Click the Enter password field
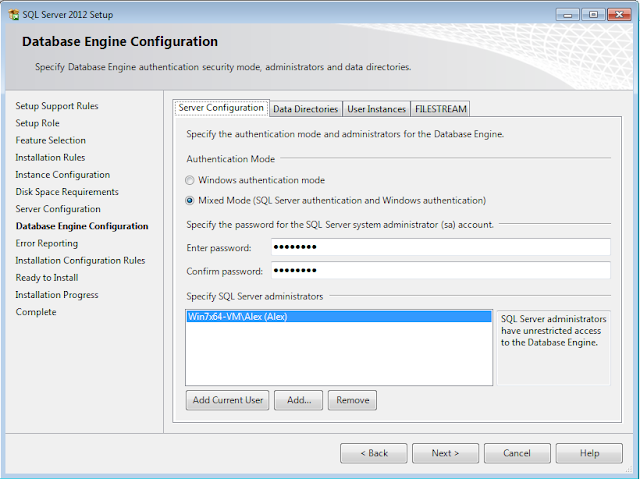Viewport: 640px width, 479px height. (441, 247)
